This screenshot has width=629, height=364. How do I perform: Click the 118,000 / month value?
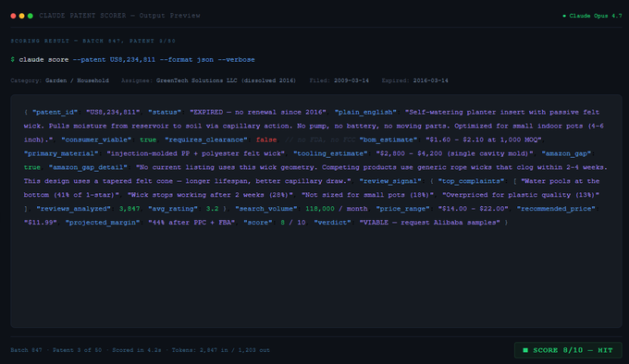coord(336,209)
